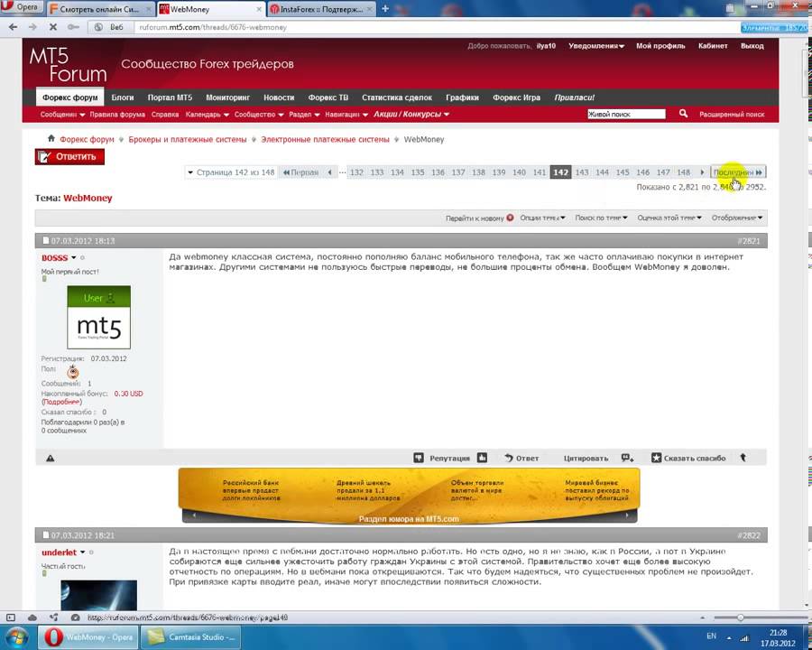The width and height of the screenshot is (812, 650).
Task: Stop page loading with X icon
Action: pyautogui.click(x=53, y=27)
